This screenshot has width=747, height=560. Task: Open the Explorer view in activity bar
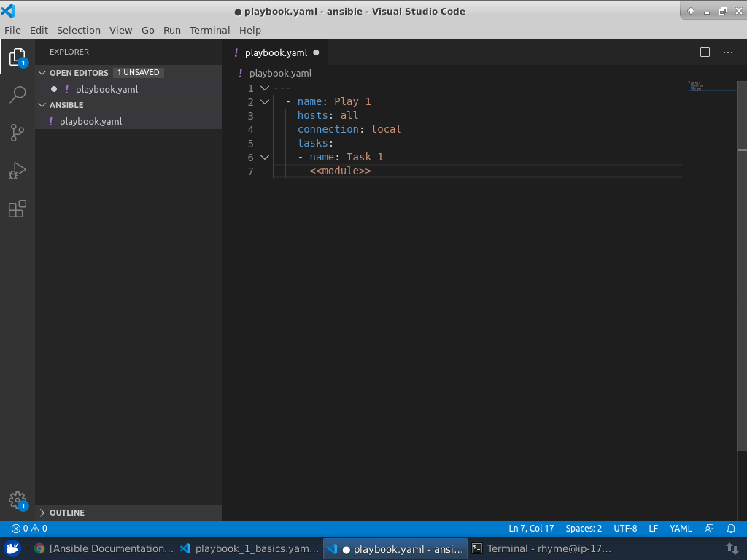pyautogui.click(x=18, y=58)
